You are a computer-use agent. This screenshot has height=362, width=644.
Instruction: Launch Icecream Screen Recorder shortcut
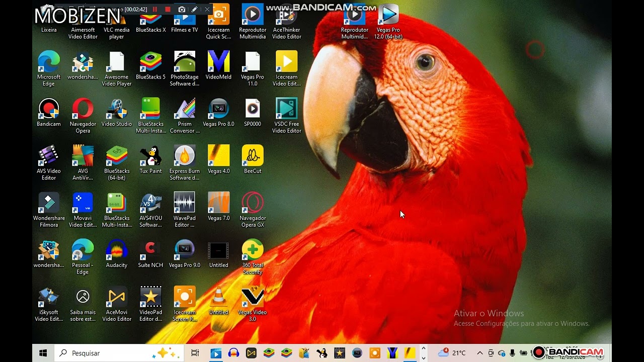click(185, 304)
